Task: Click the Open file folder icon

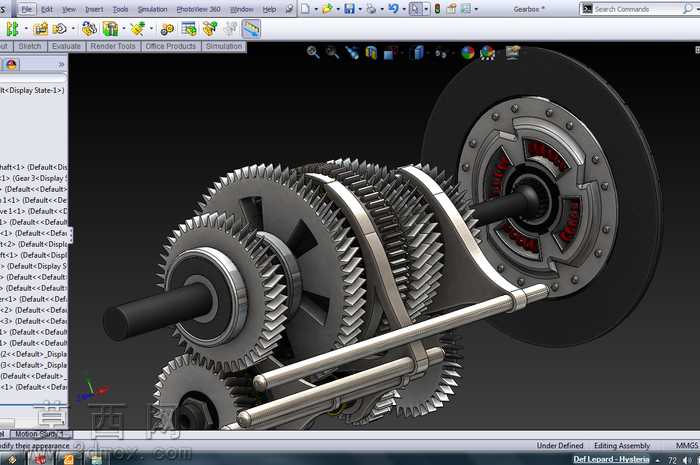Action: pyautogui.click(x=327, y=8)
